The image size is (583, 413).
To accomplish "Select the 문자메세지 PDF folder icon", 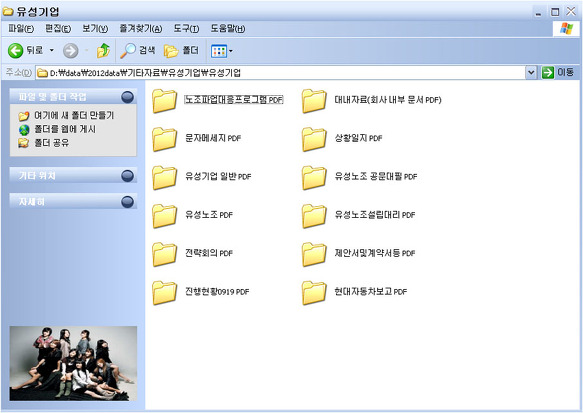I will pyautogui.click(x=164, y=139).
